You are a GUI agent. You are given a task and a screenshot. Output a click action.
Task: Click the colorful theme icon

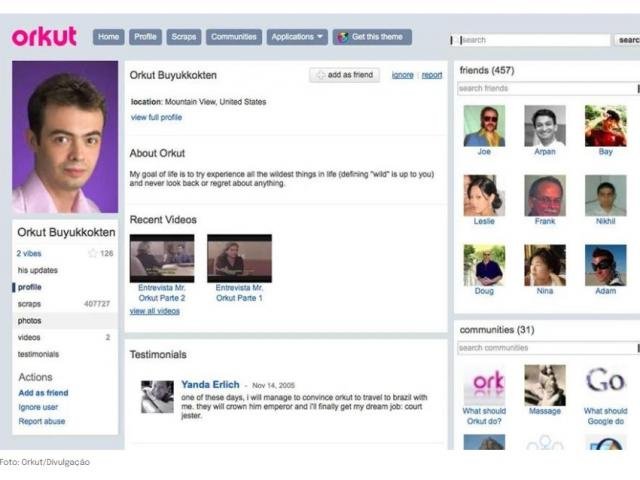coord(343,37)
